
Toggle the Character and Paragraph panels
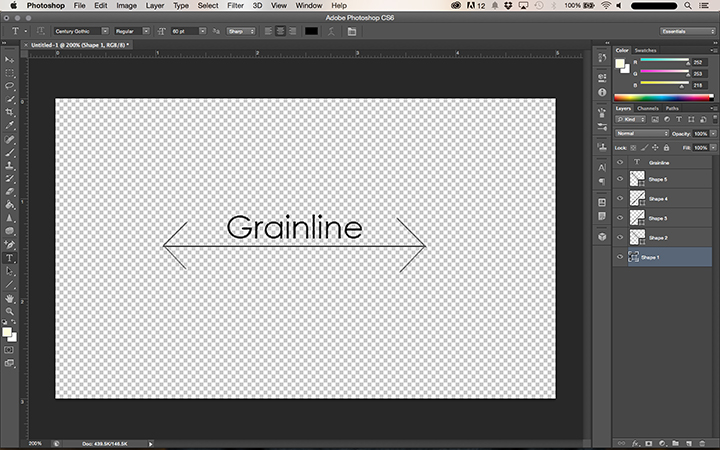[352, 31]
